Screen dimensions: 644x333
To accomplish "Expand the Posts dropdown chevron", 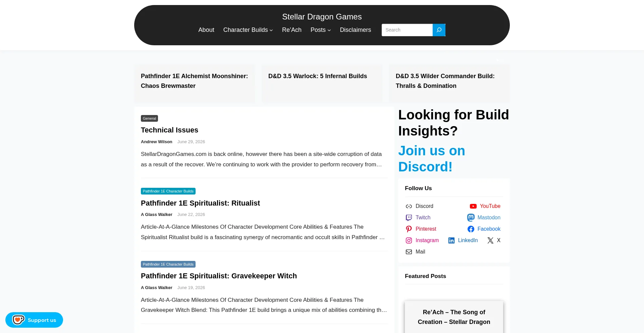I will (x=329, y=30).
